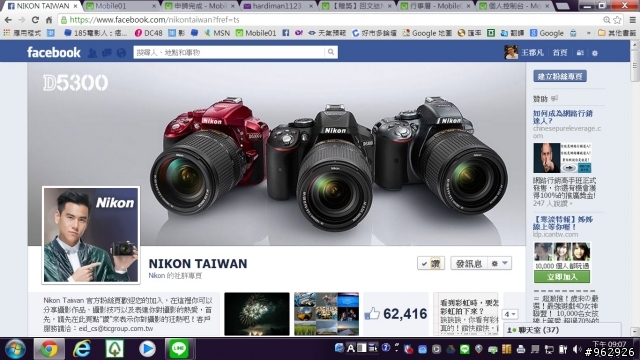Open the page options gear dropdown
This screenshot has height=360, width=640.
tap(500, 264)
